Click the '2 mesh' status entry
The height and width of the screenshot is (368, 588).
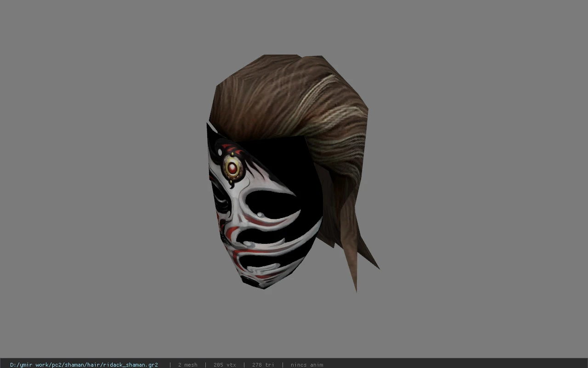click(187, 365)
